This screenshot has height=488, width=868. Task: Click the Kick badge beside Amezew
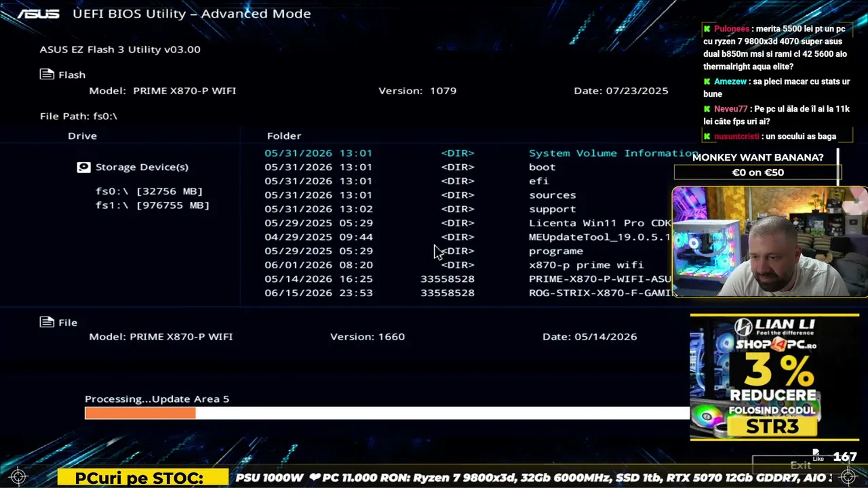[x=707, y=81]
